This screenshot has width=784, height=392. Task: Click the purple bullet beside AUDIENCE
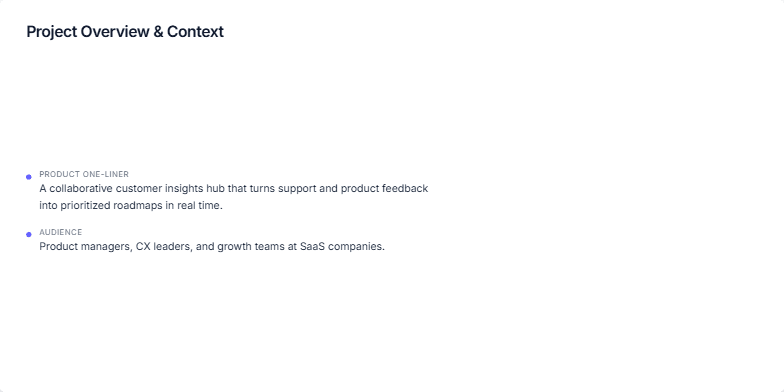pos(28,234)
